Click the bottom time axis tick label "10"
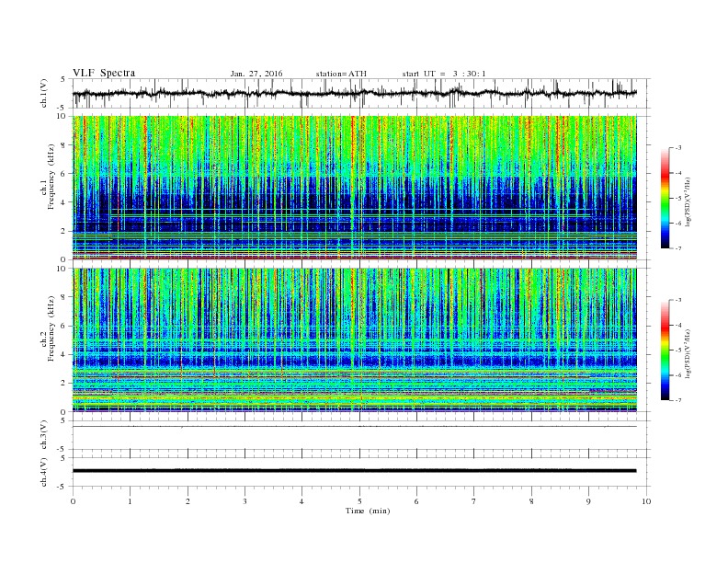This screenshot has width=728, height=563. [646, 501]
